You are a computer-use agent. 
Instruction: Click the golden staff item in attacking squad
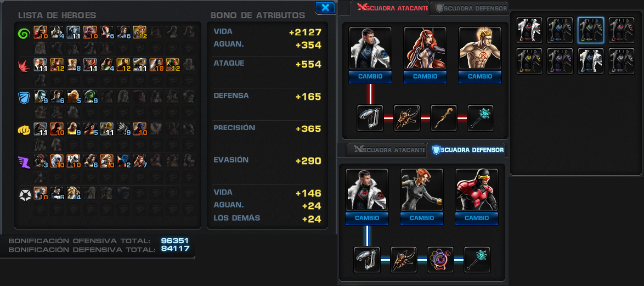point(444,118)
